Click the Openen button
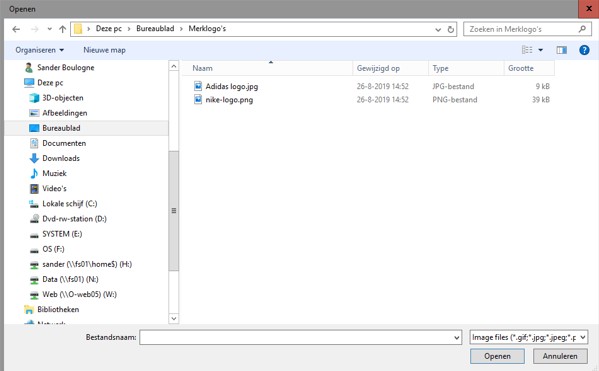599x371 pixels. tap(497, 356)
